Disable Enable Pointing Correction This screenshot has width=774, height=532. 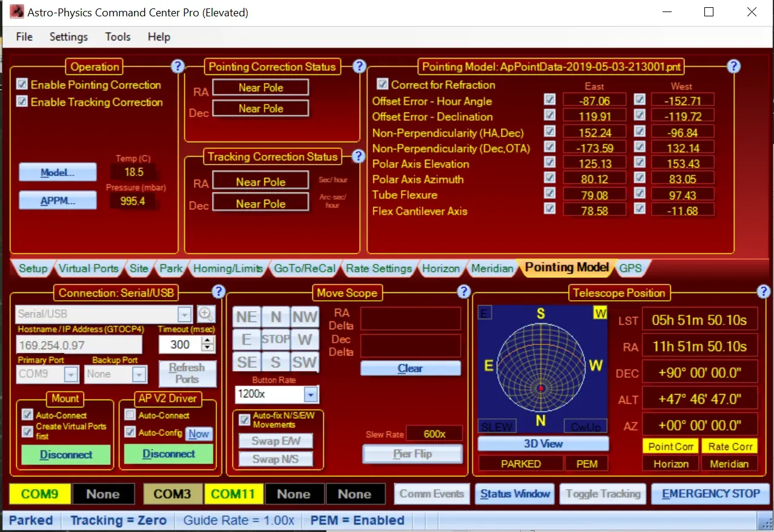coord(22,85)
